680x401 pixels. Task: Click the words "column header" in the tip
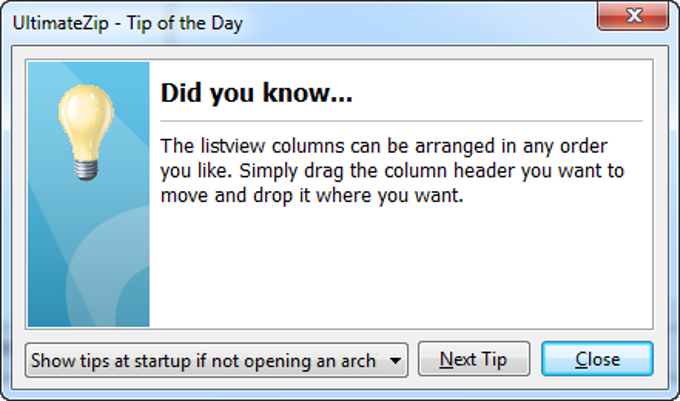pos(431,171)
